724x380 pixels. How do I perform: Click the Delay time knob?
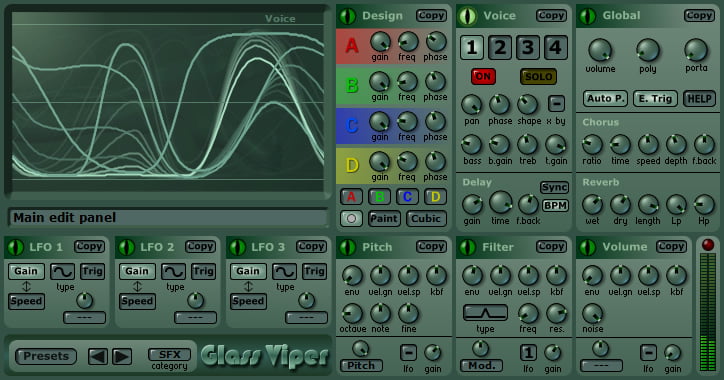(500, 203)
